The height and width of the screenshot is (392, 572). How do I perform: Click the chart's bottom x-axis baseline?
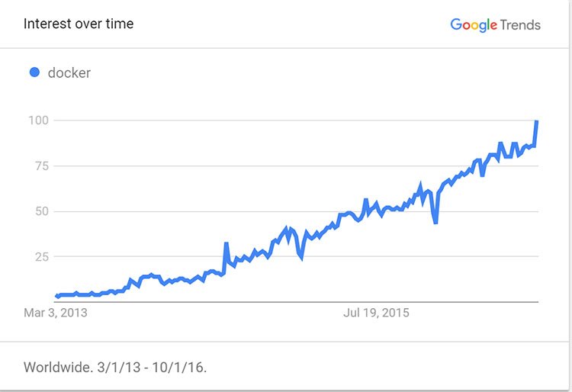(x=296, y=302)
